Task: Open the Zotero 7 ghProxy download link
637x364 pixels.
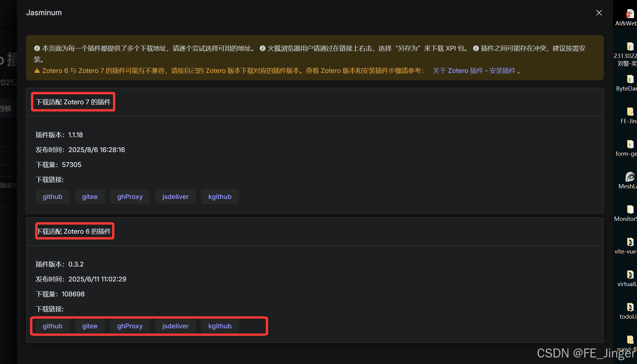Action: 130,196
